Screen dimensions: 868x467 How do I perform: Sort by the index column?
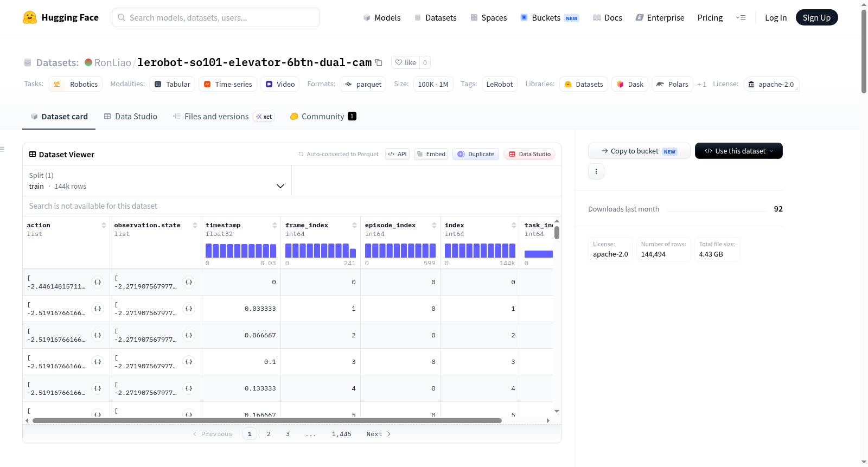(x=514, y=225)
